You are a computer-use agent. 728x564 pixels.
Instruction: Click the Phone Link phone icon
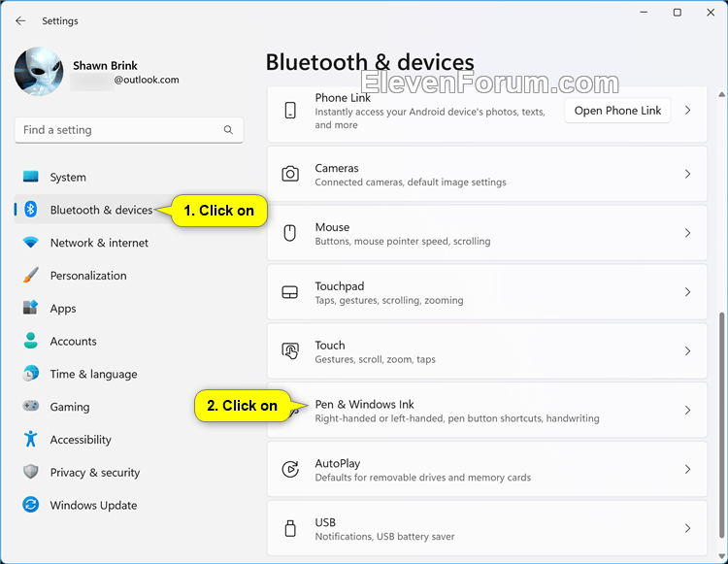pos(290,111)
